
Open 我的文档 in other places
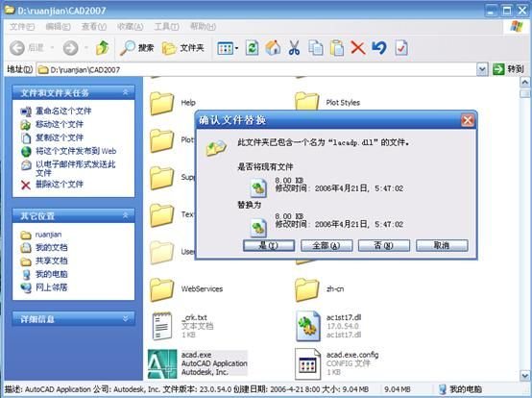(52, 248)
